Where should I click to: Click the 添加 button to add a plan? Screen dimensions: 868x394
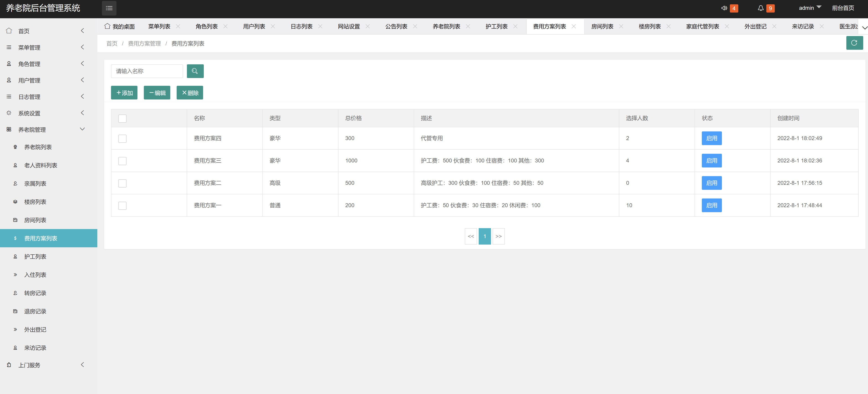124,92
